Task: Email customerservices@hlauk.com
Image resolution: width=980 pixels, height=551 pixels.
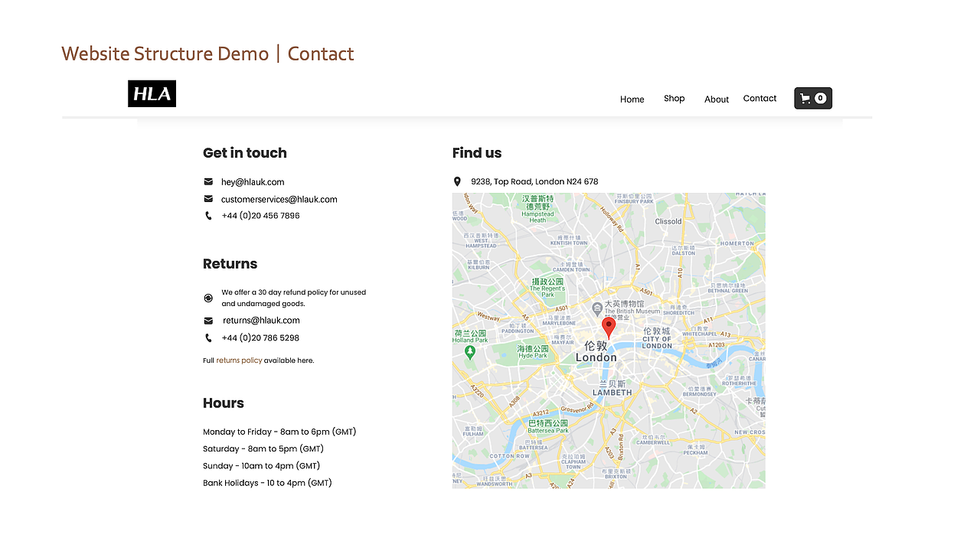Action: point(279,200)
